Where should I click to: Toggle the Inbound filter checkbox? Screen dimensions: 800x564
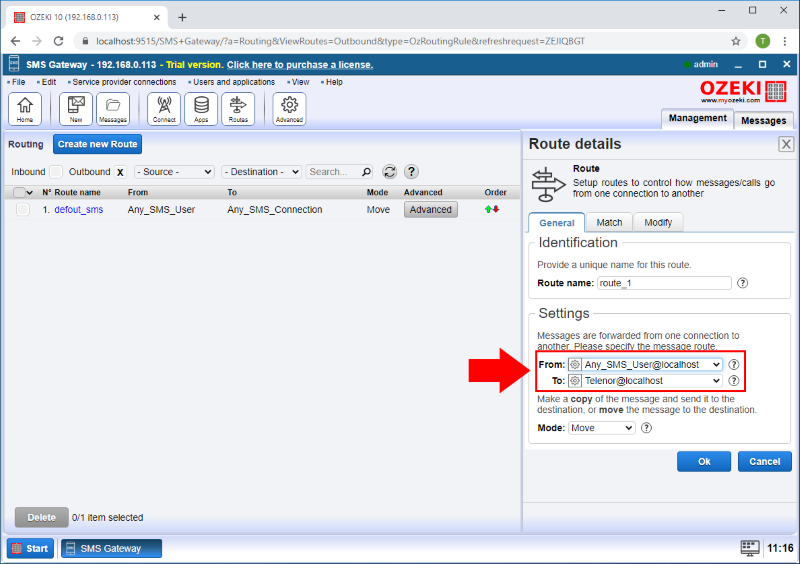[56, 172]
